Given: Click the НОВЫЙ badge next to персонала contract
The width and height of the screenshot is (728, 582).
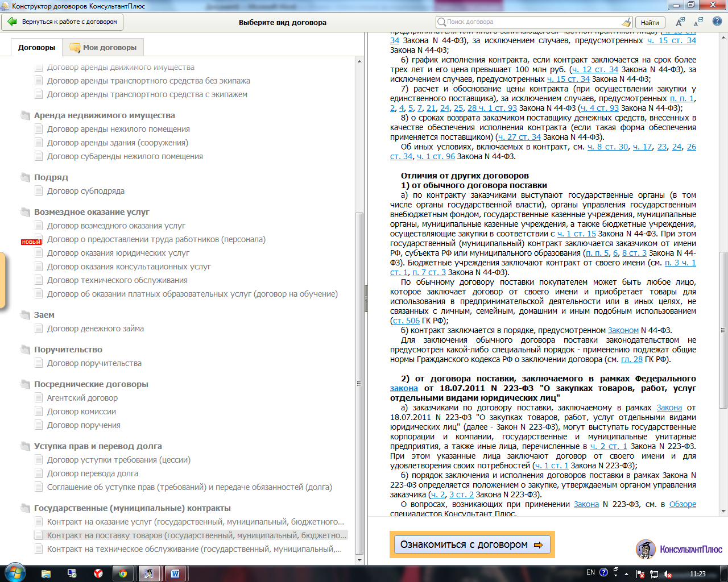Looking at the screenshot, I should tap(31, 242).
